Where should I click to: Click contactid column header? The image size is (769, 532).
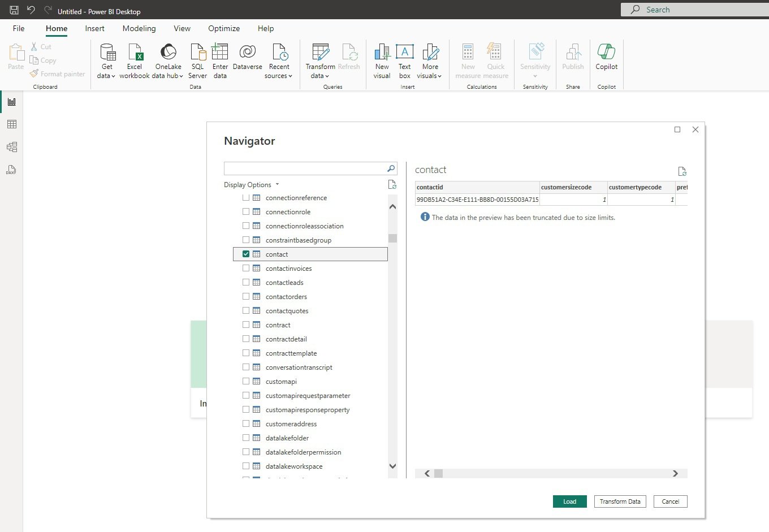coord(477,187)
